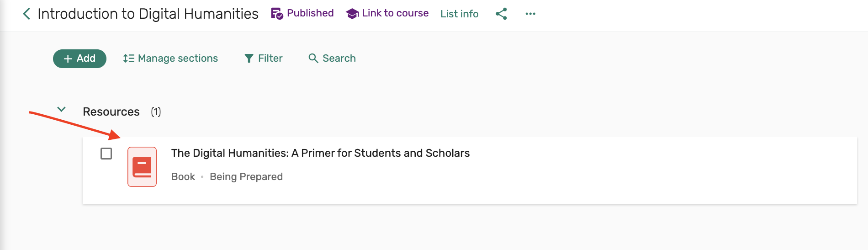Open List info
Image resolution: width=868 pixels, height=250 pixels.
[459, 14]
